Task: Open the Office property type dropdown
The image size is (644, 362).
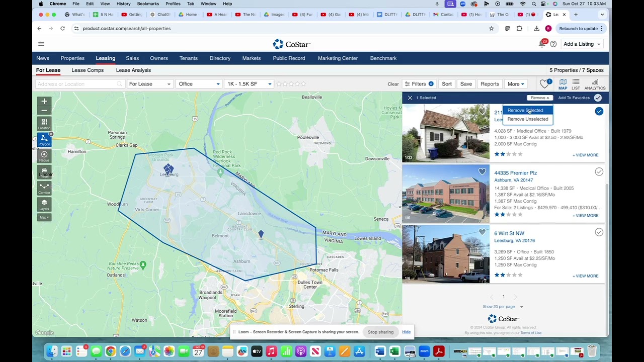Action: 199,84
